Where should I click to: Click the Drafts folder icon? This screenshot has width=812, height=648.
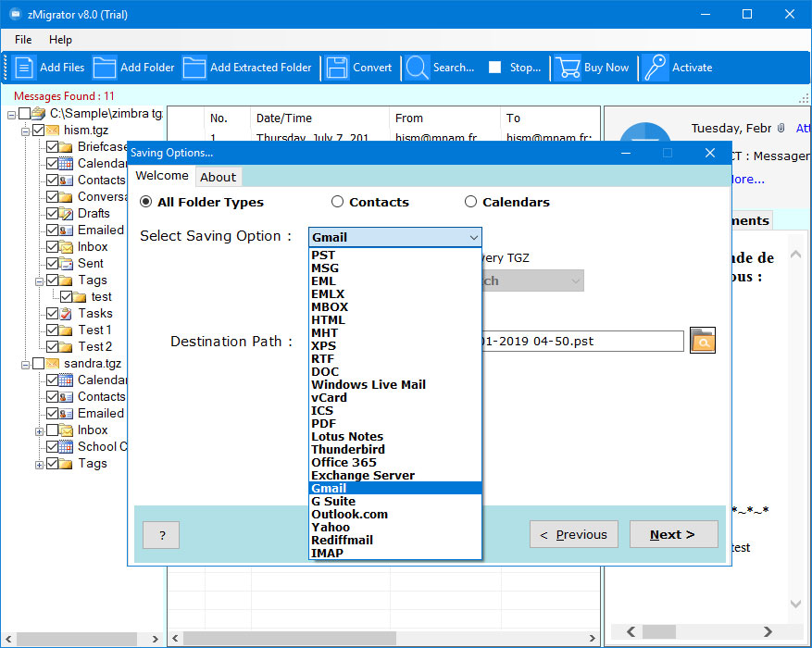point(66,213)
